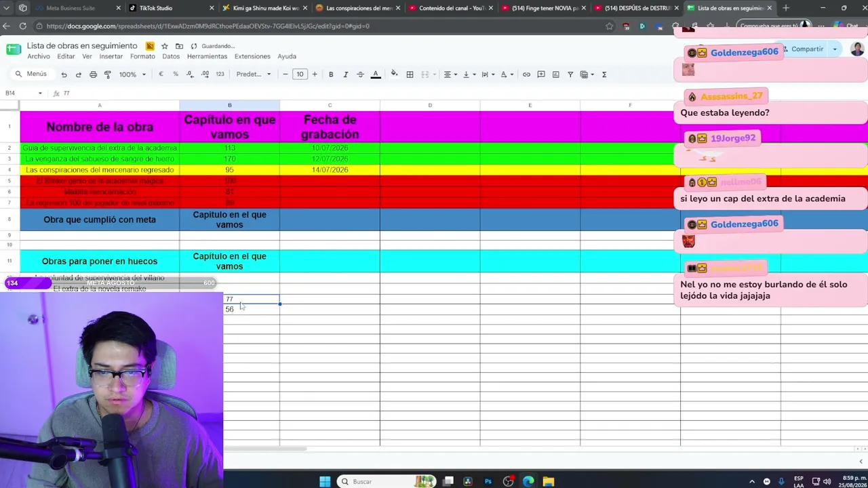This screenshot has height=488, width=868.
Task: Open the Archivo menu
Action: coord(39,56)
